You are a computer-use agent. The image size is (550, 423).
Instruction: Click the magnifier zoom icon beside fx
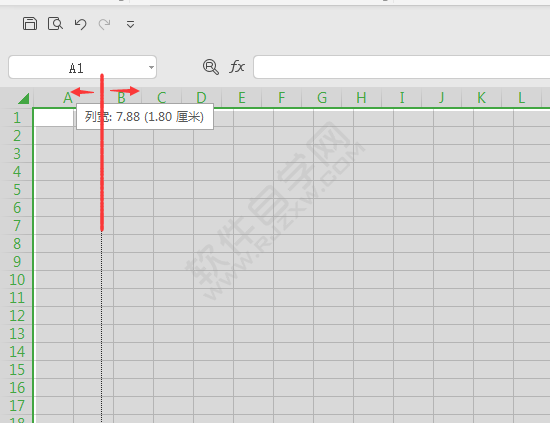210,67
